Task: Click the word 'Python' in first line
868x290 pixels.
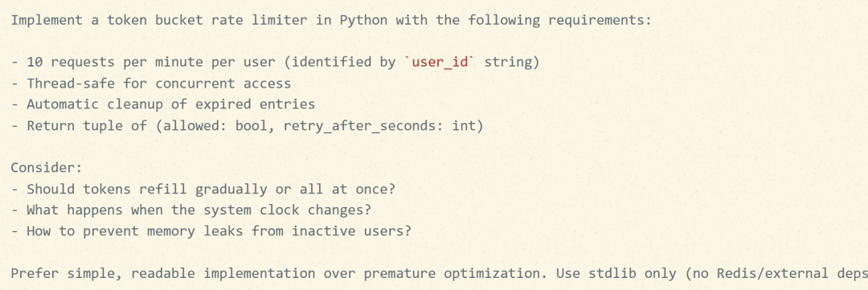Action: point(363,20)
